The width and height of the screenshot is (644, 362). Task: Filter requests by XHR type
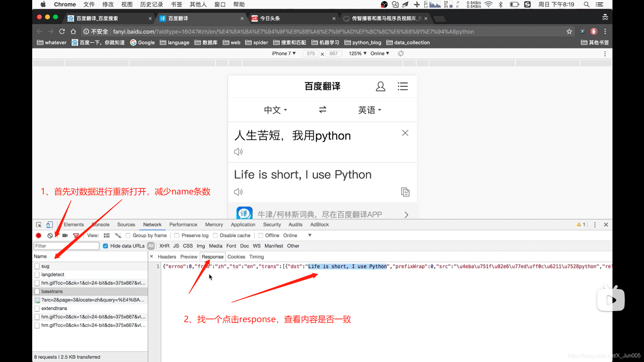(x=164, y=246)
